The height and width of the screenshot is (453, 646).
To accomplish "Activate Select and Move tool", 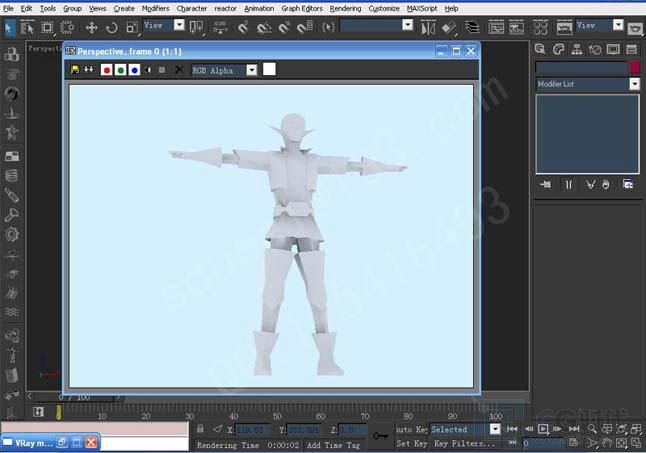I will (91, 28).
